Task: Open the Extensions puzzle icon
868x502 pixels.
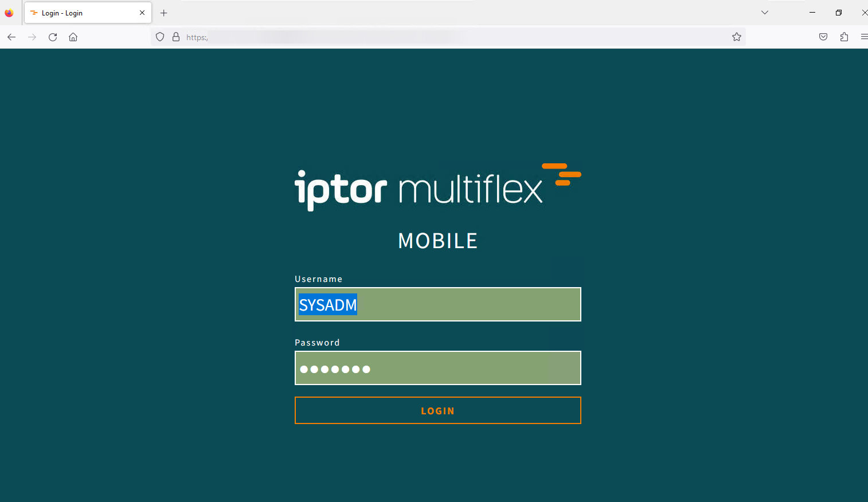Action: pos(844,37)
